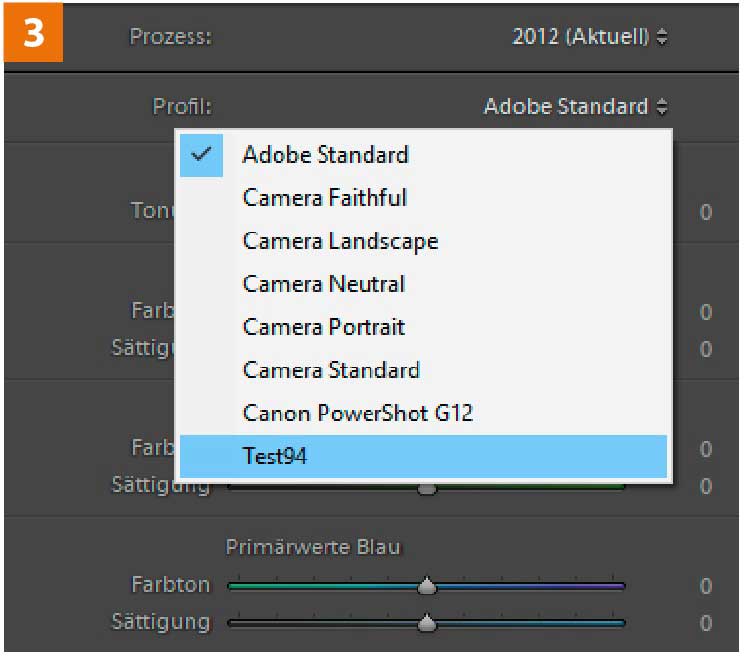
Task: Click the Profil label
Action: (x=181, y=106)
